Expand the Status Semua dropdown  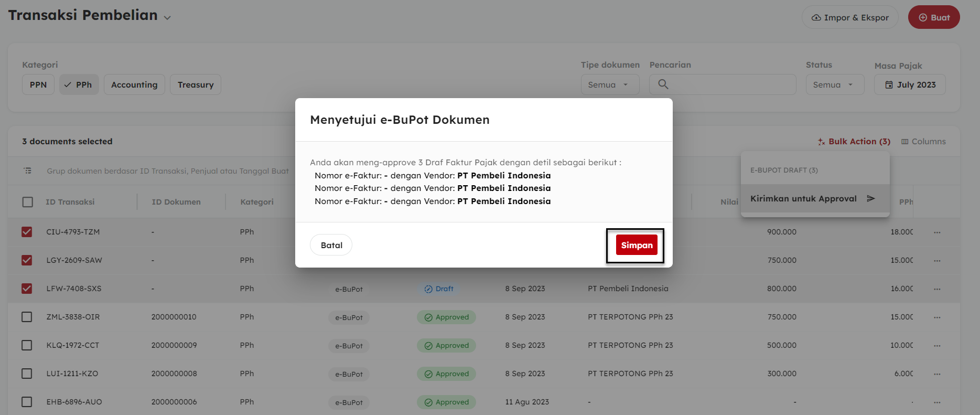[834, 84]
